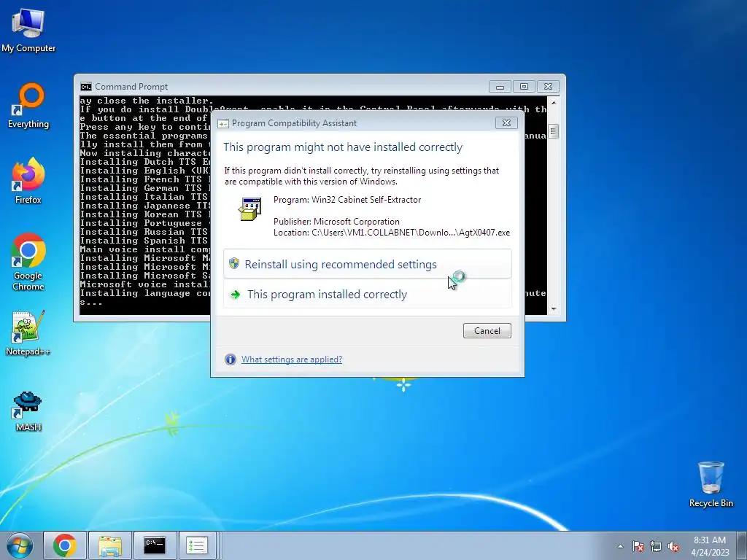Open the Windows Start menu
This screenshot has width=747, height=560.
20,545
